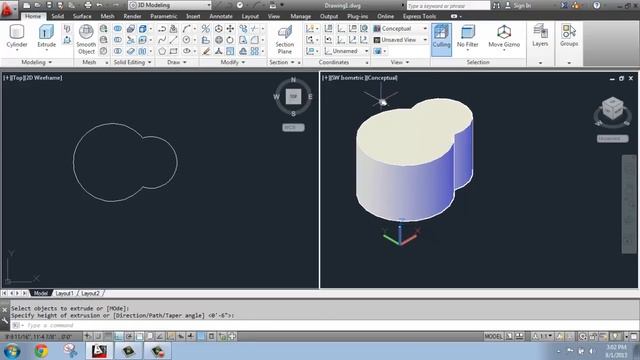The image size is (640, 360).
Task: Click the help question mark icon
Action: [597, 5]
